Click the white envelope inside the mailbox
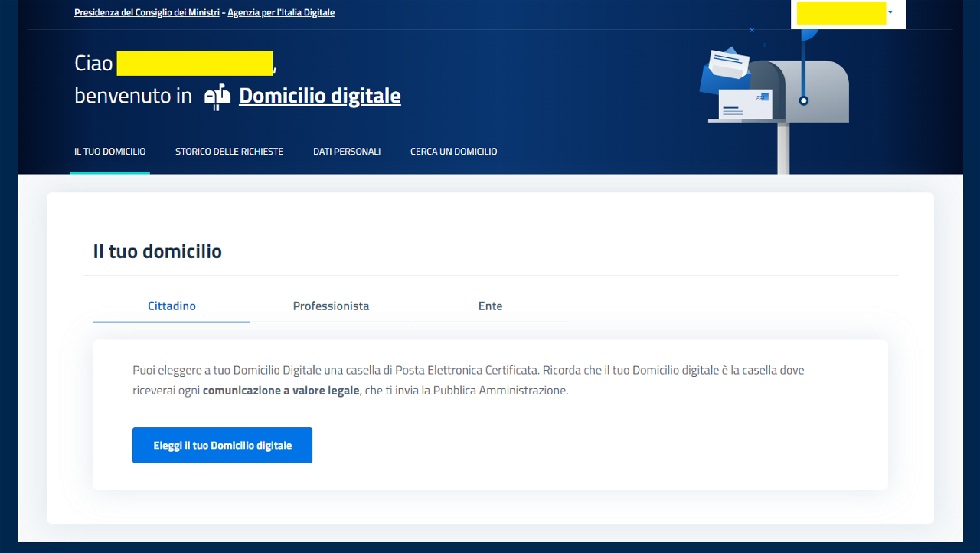Viewport: 980px width, 553px height. click(x=745, y=105)
